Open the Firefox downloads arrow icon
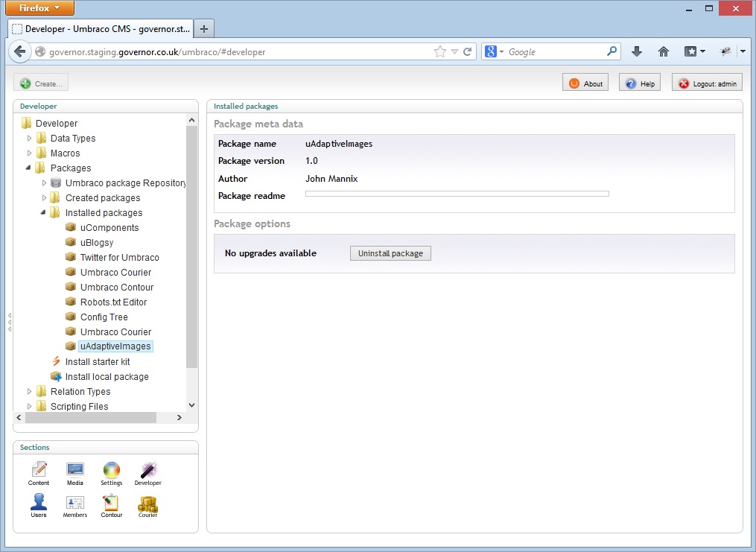The height and width of the screenshot is (552, 756). [x=636, y=51]
